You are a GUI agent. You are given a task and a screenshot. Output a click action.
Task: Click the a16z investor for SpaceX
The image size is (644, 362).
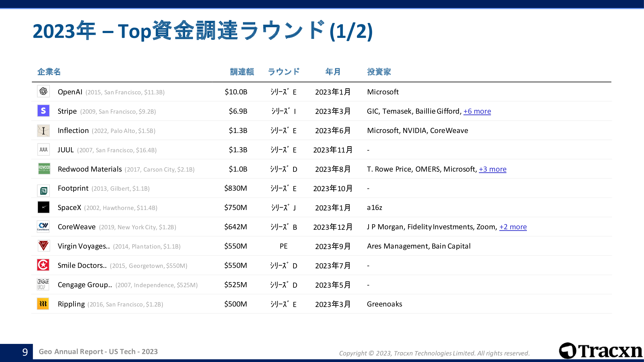375,208
